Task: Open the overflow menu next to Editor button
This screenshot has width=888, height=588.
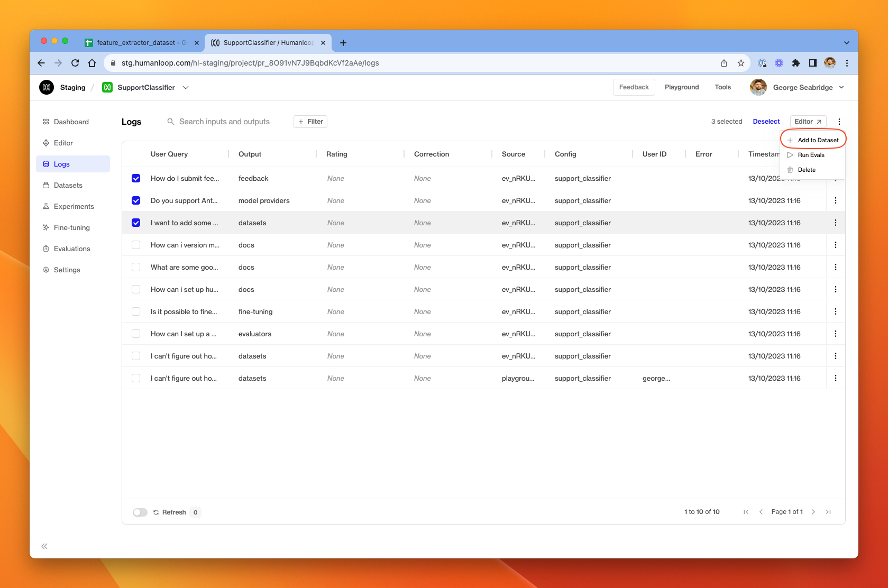Action: (838, 121)
